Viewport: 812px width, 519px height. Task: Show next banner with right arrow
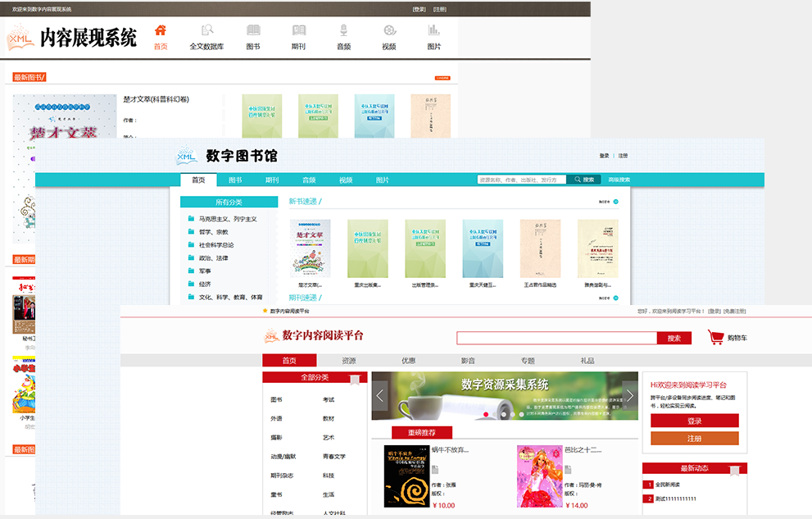click(x=629, y=395)
